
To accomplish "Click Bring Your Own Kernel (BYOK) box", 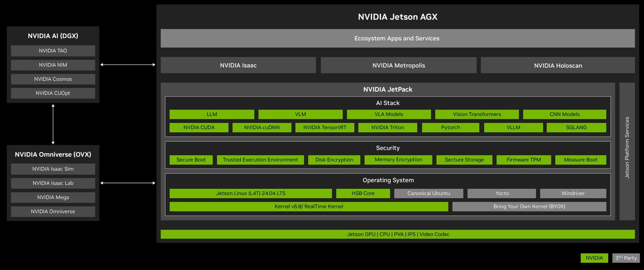I will [x=529, y=206].
